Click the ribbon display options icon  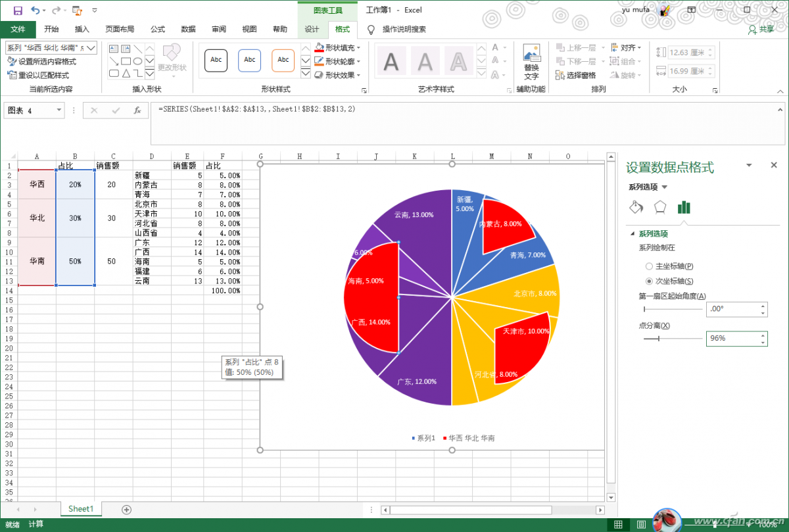(x=692, y=11)
